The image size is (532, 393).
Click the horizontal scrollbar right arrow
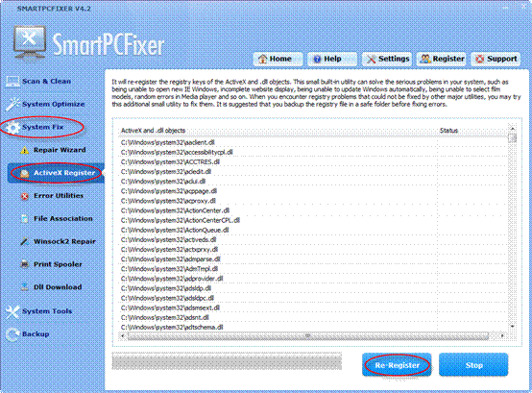pyautogui.click(x=502, y=336)
